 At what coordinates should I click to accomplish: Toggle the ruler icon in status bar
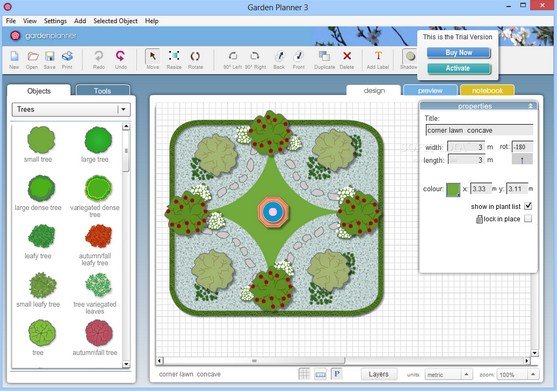[320, 374]
